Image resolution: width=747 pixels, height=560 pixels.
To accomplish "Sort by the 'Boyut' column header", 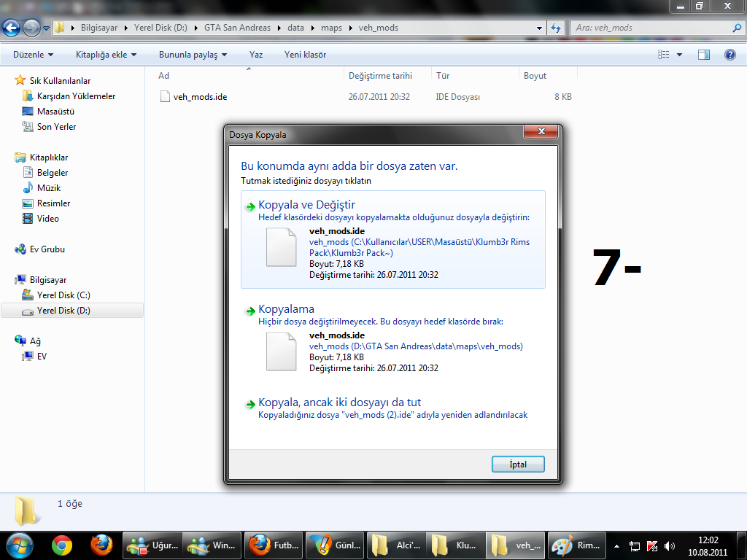I will 548,76.
